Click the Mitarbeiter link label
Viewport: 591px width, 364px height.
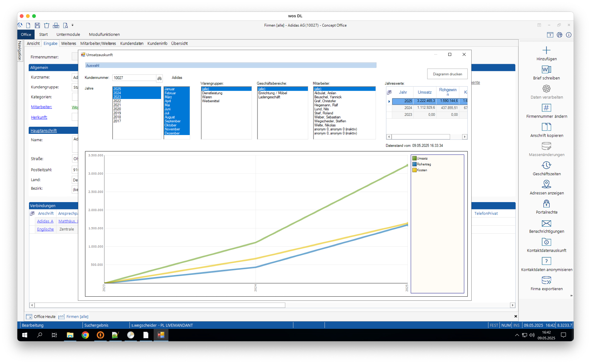click(x=41, y=107)
